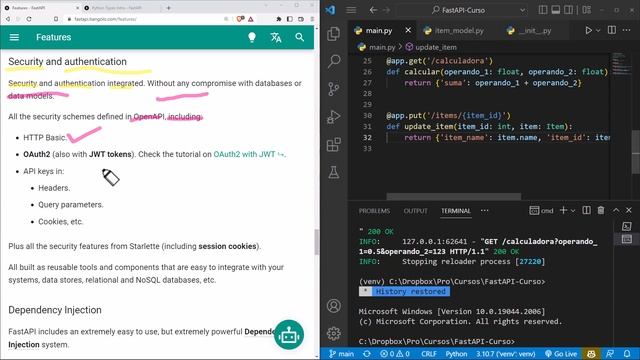Toggle primary side bar layout button
Screen dimensions: 640x360
click(542, 9)
